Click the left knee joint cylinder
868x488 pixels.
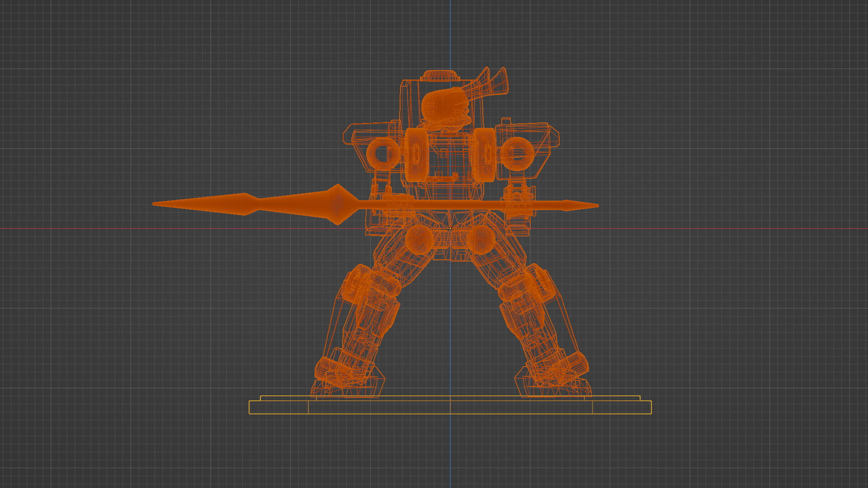(357, 284)
